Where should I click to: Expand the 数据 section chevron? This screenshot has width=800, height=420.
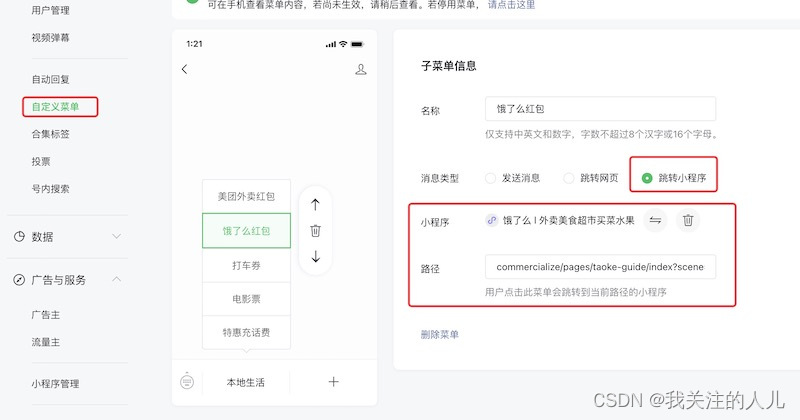tap(116, 236)
